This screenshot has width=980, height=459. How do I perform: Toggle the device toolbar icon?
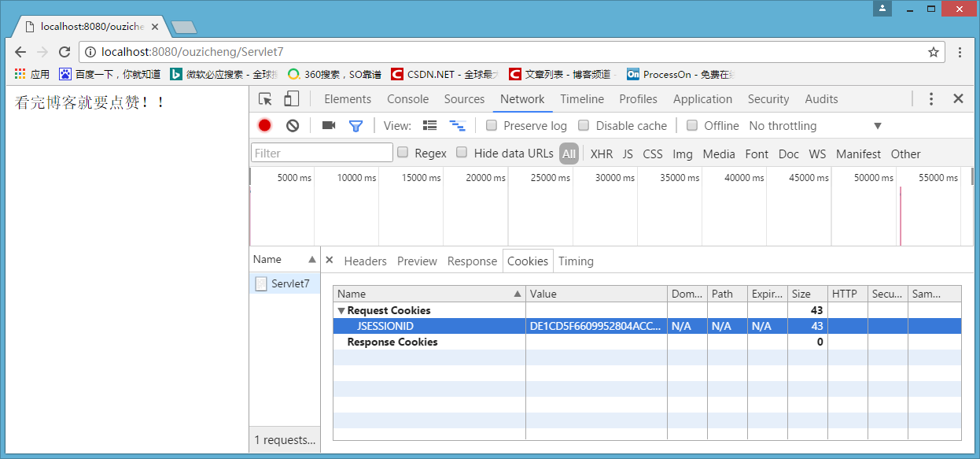[291, 99]
